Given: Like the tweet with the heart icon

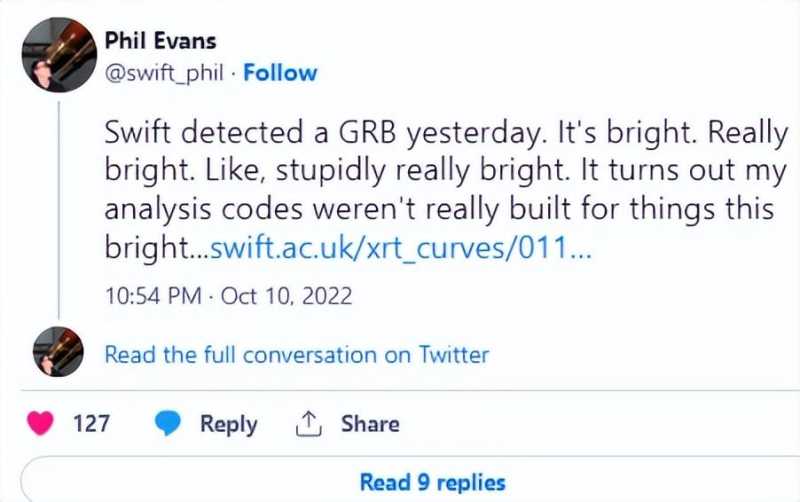Looking at the screenshot, I should [42, 424].
